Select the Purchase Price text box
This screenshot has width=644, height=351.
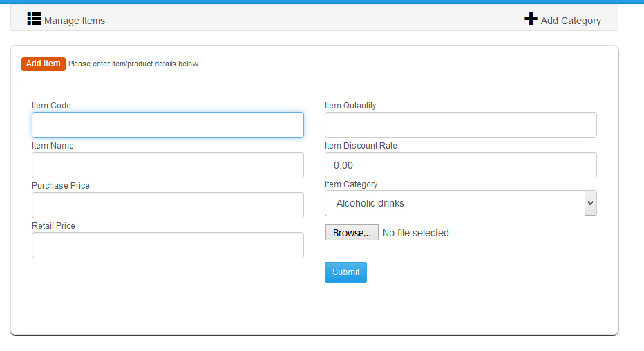[x=168, y=205]
